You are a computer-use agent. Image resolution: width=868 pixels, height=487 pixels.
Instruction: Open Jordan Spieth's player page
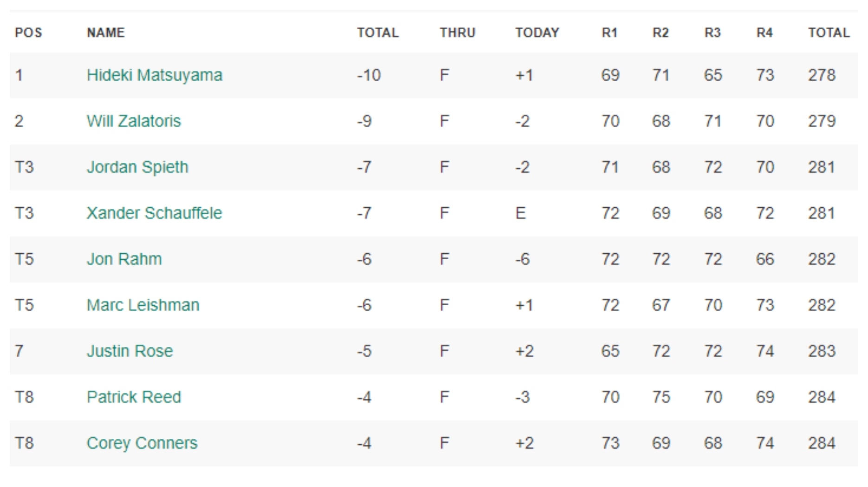pos(137,167)
